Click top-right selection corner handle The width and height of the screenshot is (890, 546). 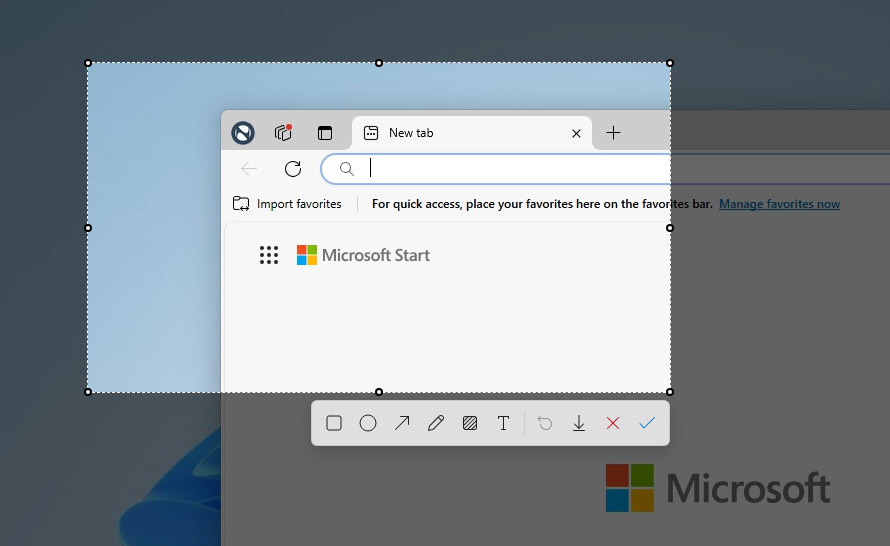(x=670, y=63)
